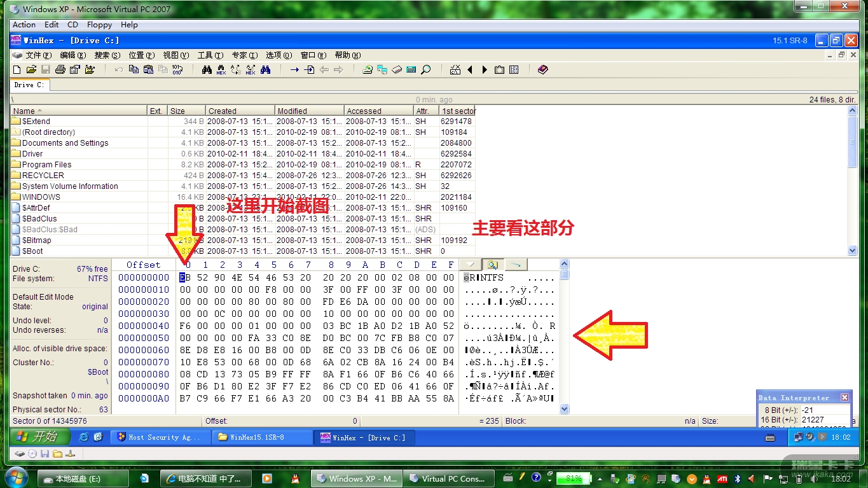The image size is (868, 488).
Task: Click offset 00000040 in the hex view
Action: [144, 326]
